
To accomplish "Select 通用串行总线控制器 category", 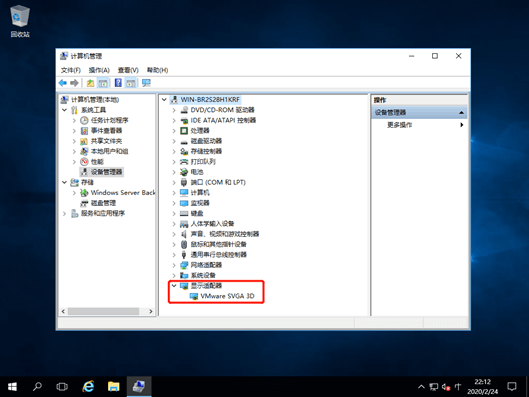I will click(x=219, y=255).
